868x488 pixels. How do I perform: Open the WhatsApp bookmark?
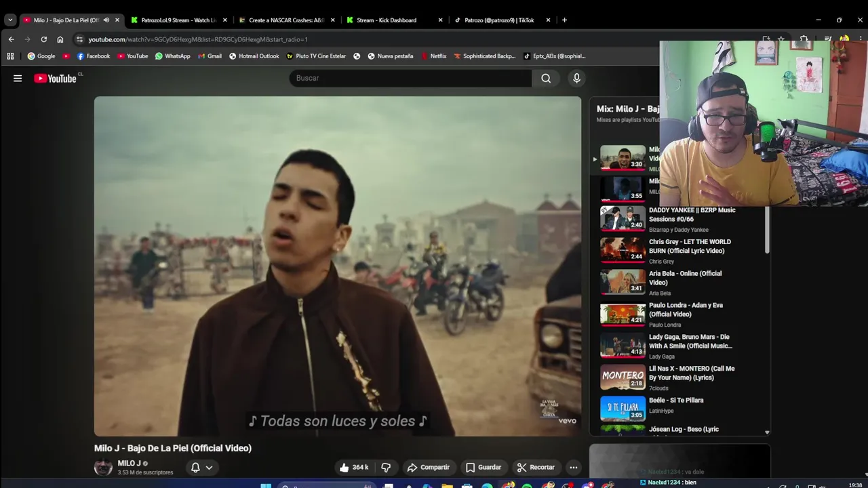point(173,56)
